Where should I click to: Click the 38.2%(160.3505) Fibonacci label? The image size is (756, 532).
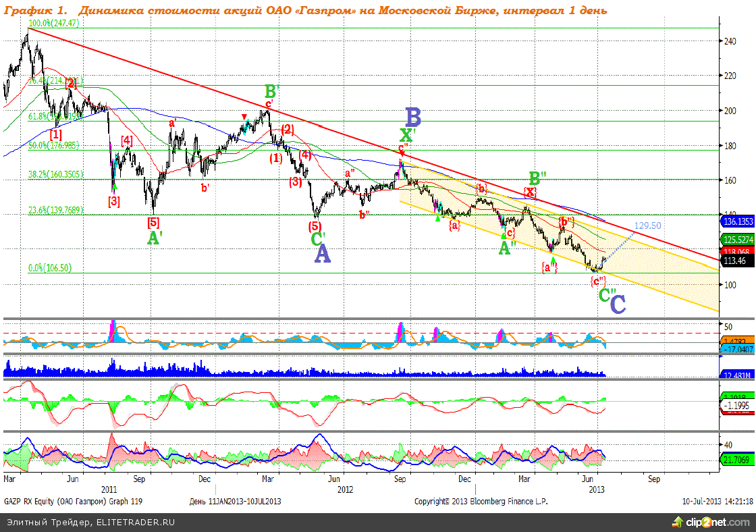point(57,174)
